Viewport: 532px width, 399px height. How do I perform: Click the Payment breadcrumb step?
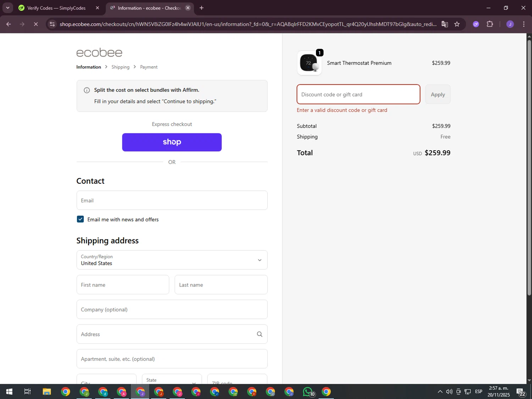tap(149, 67)
